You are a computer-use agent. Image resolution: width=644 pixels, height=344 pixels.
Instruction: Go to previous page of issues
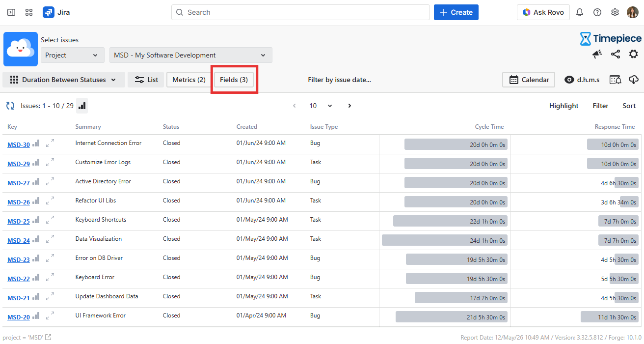coord(295,106)
